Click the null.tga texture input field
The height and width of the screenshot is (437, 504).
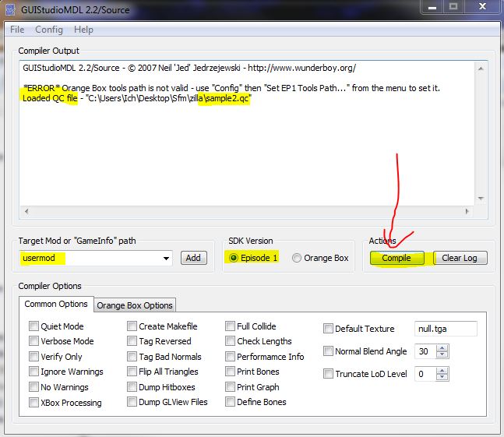pyautogui.click(x=446, y=329)
